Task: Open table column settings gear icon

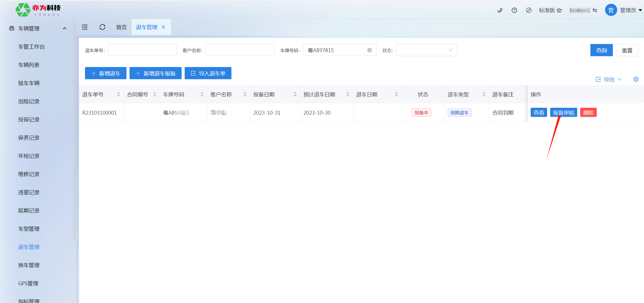Action: [x=636, y=79]
